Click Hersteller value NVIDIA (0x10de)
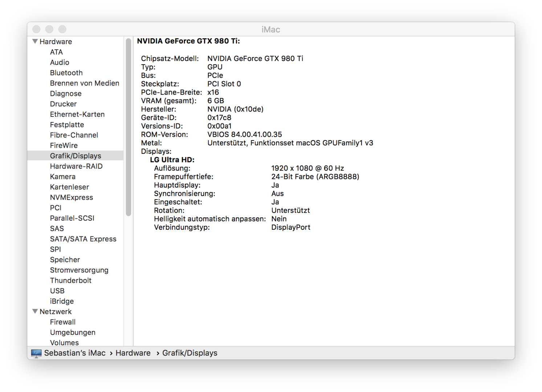Image resolution: width=542 pixels, height=392 pixels. (x=235, y=109)
